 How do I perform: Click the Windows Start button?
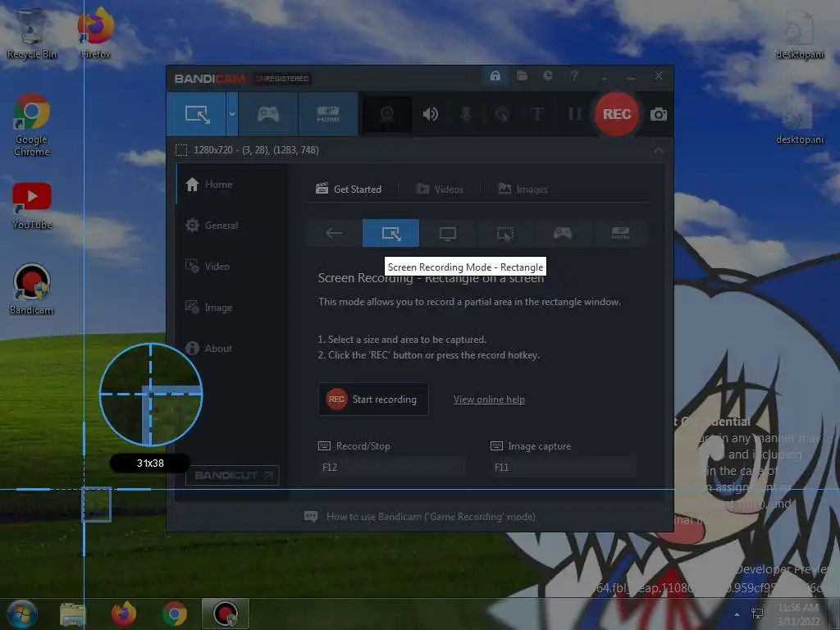pyautogui.click(x=21, y=614)
